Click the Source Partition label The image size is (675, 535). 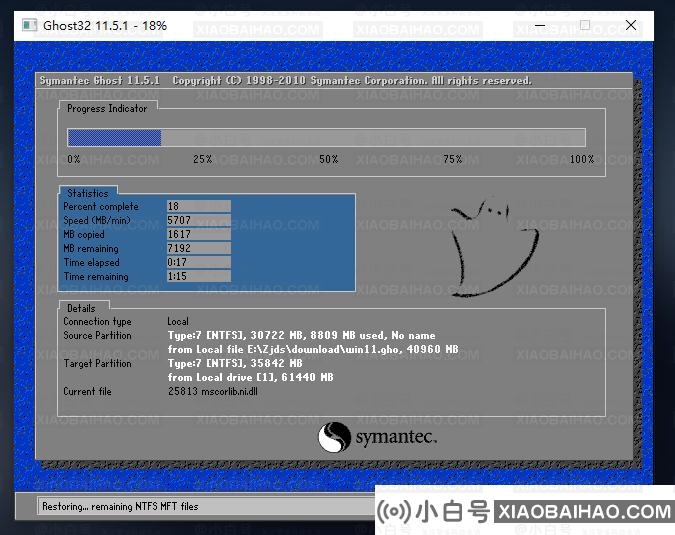(x=97, y=335)
